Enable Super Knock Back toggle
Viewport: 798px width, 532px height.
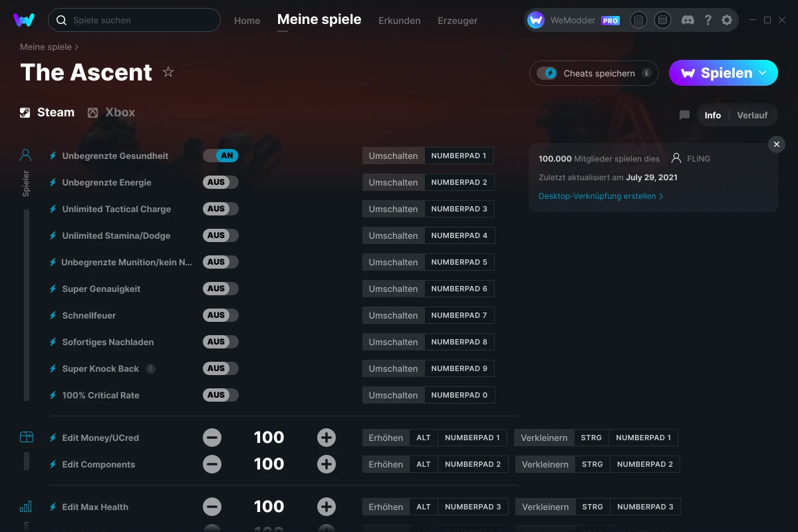point(221,368)
